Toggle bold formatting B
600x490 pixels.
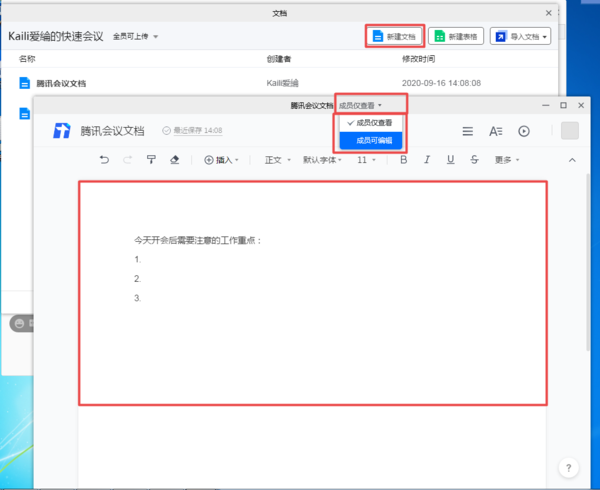coord(404,159)
